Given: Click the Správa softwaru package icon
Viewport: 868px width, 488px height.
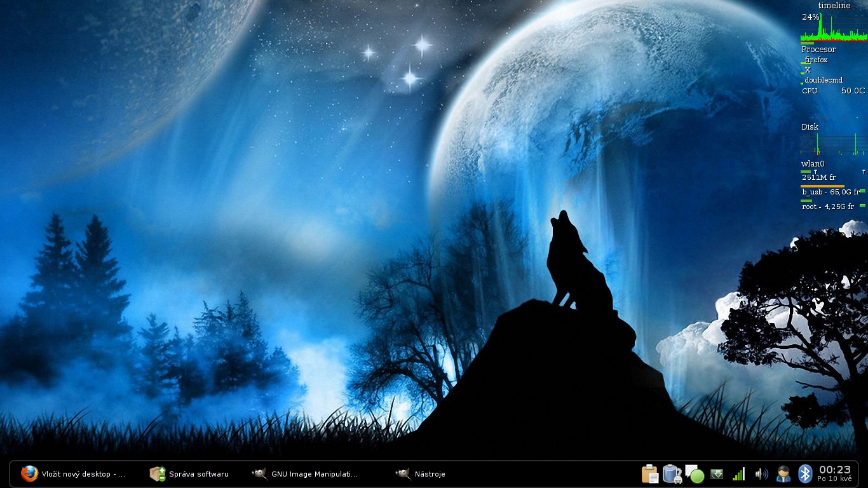Looking at the screenshot, I should [x=157, y=474].
